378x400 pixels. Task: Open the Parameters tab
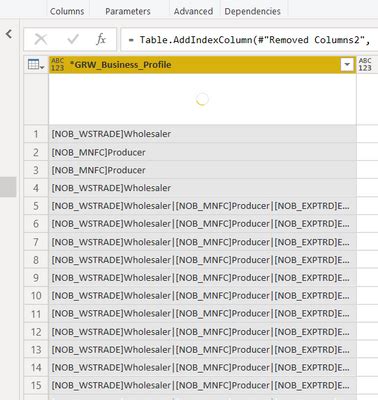pyautogui.click(x=128, y=11)
